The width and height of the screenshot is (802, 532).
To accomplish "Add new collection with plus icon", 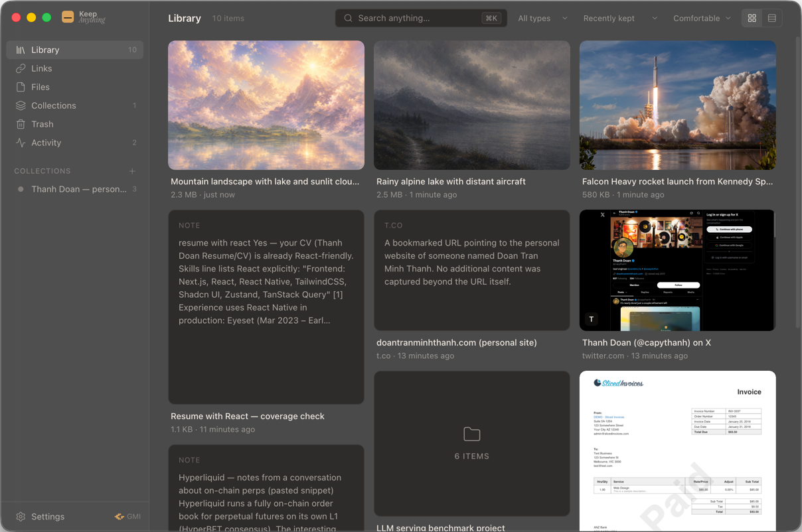I will pyautogui.click(x=132, y=171).
